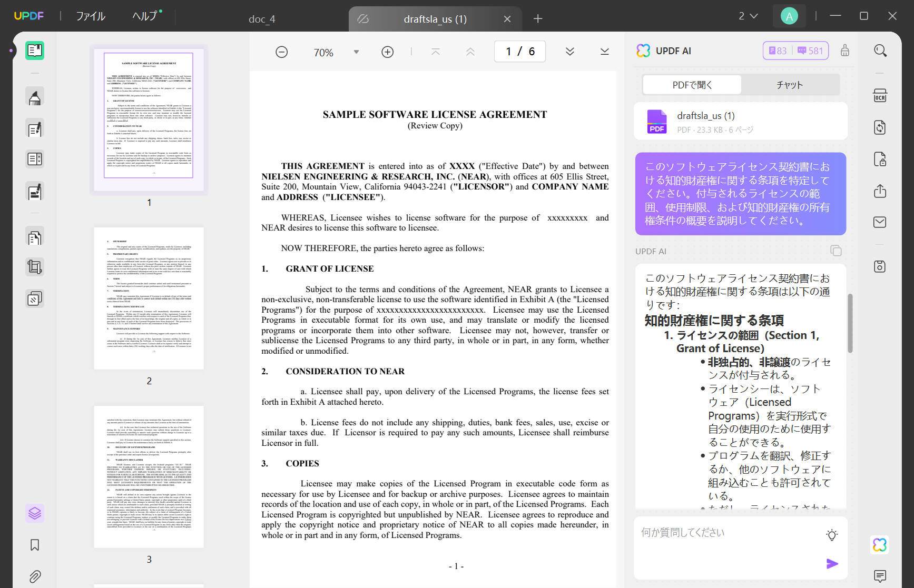Screen dimensions: 914x588
Task: Open the Convert PDF tool
Action: pos(880,127)
